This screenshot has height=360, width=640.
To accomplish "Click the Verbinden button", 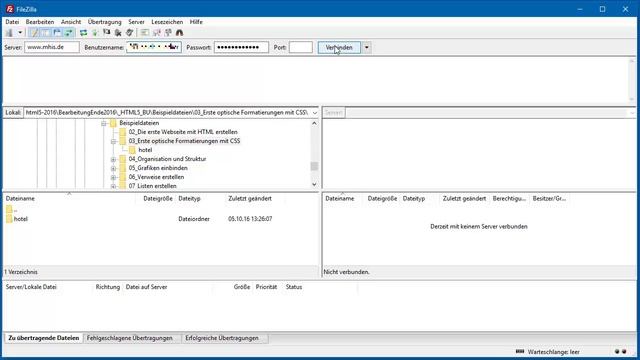I will (339, 47).
